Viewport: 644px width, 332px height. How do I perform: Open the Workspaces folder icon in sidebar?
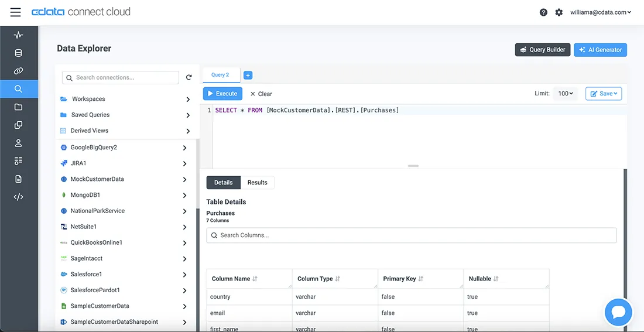pos(18,107)
